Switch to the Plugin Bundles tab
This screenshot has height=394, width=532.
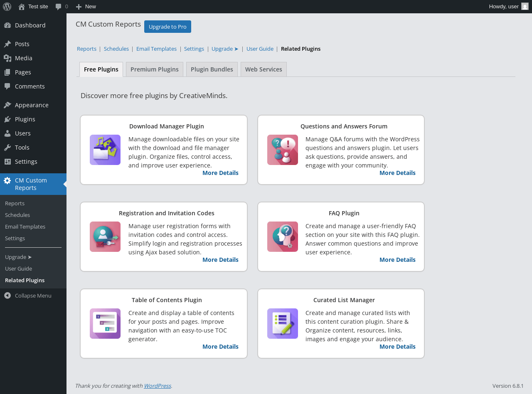tap(212, 69)
